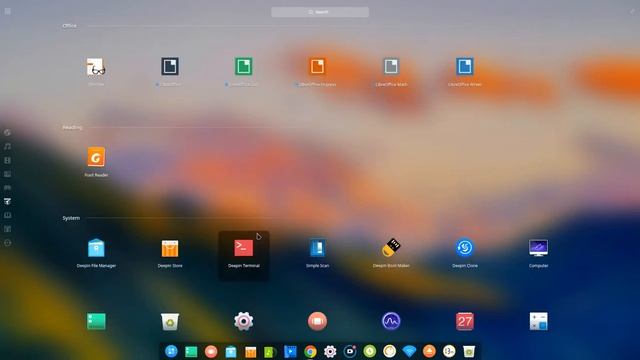The height and width of the screenshot is (360, 640).
Task: Jump to Internet category globe in sidebar
Action: [7, 132]
